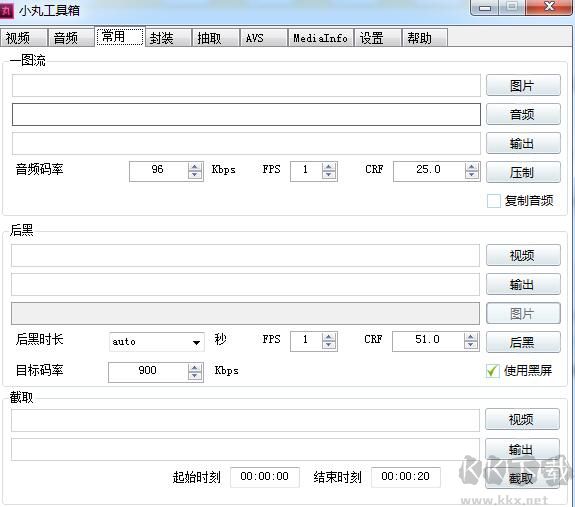Select the 常用 tab
Viewport: 575px width, 507px height.
click(120, 36)
